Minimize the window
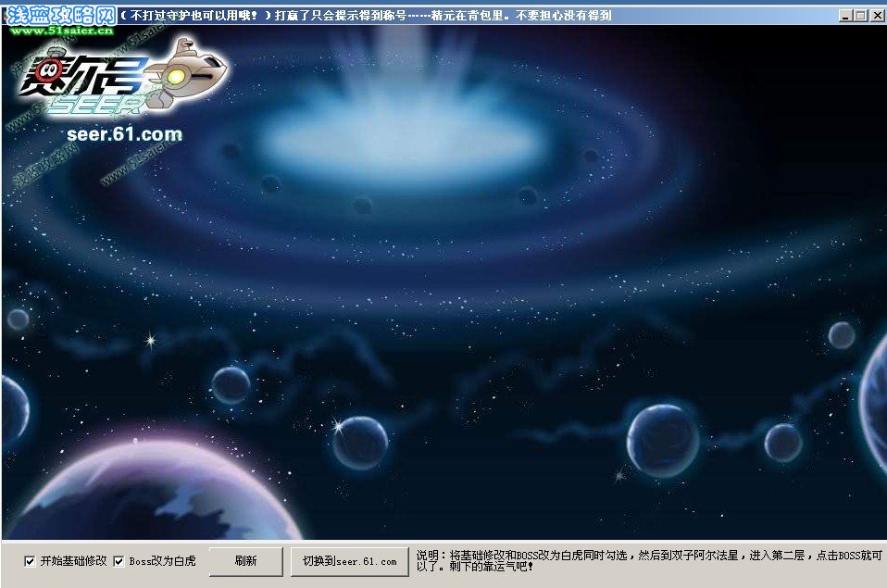The height and width of the screenshot is (588, 887). click(x=845, y=16)
